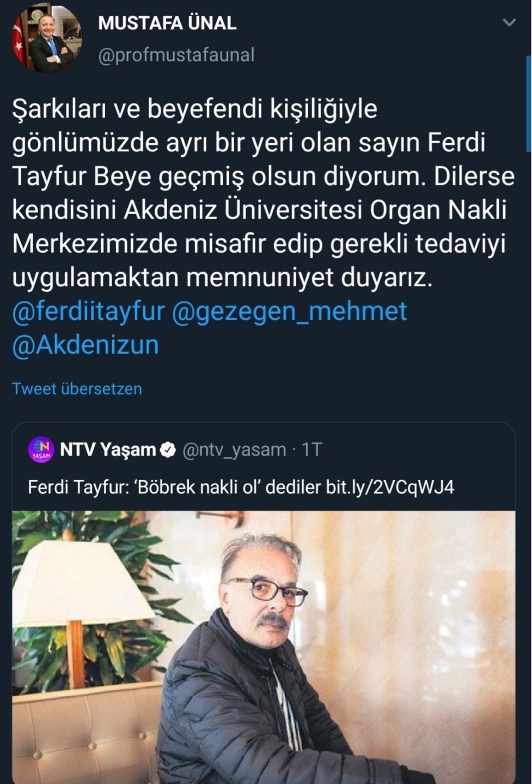Image resolution: width=532 pixels, height=784 pixels.
Task: Click Tweet übersetzen to translate
Action: [77, 389]
